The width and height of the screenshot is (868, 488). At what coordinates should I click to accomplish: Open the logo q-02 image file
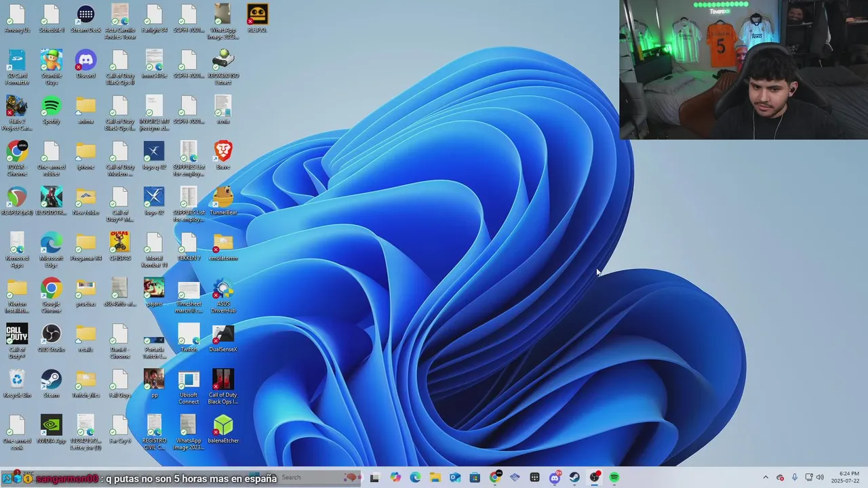[x=155, y=155]
